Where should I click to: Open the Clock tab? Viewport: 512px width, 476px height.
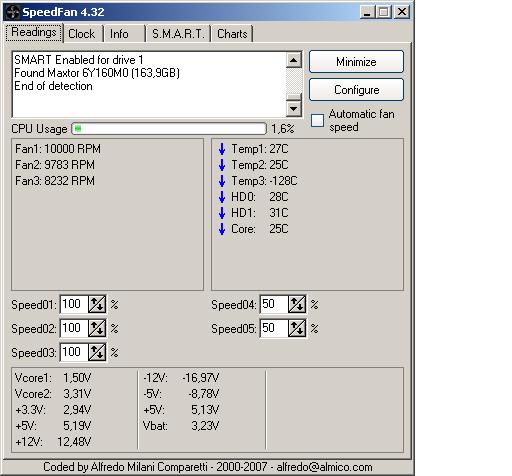pyautogui.click(x=82, y=34)
